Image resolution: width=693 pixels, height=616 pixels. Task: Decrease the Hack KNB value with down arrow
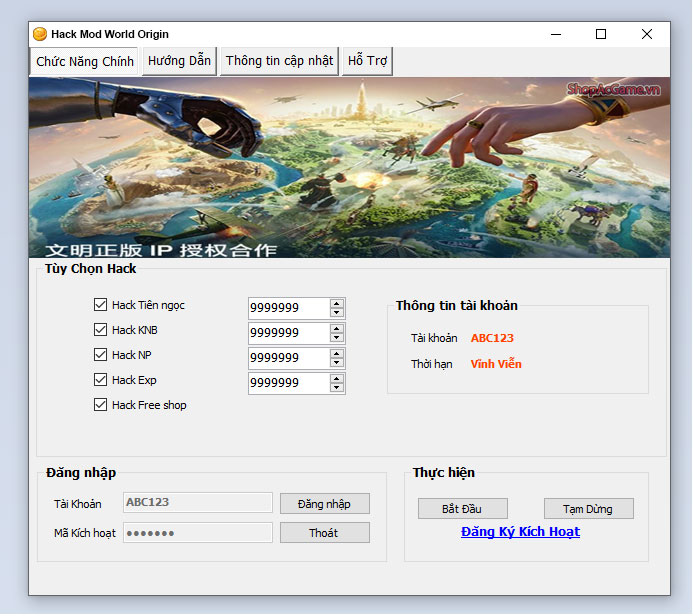tap(336, 338)
